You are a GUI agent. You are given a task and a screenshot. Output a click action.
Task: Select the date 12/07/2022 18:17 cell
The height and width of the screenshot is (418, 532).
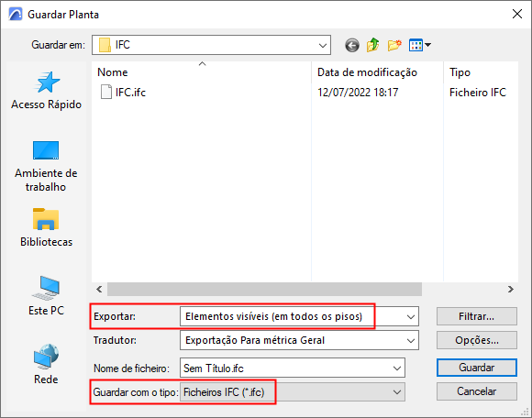click(358, 93)
